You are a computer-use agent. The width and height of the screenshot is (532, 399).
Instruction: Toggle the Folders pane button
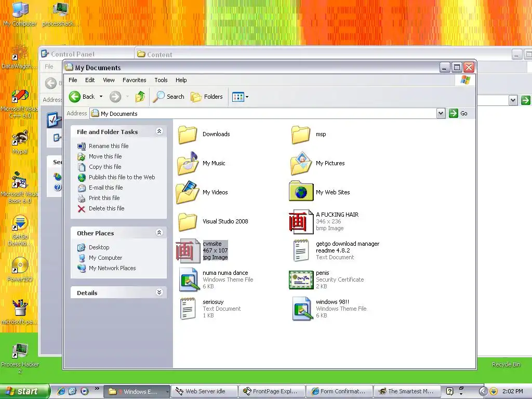point(207,97)
